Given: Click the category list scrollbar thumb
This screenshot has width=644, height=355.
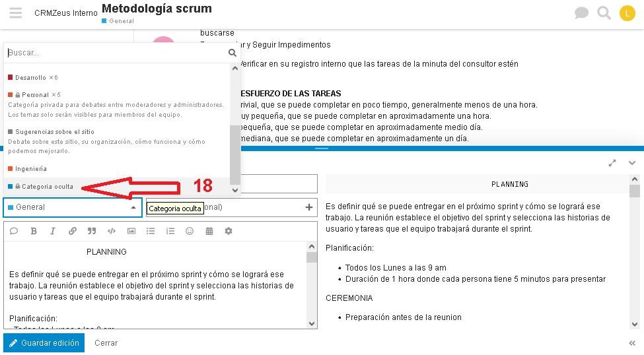Looking at the screenshot, I should pyautogui.click(x=235, y=154).
